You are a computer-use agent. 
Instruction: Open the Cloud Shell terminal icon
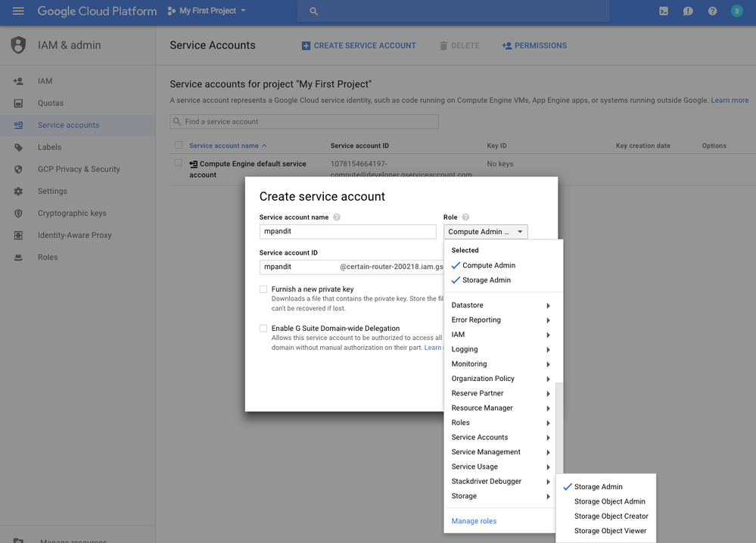tap(663, 11)
